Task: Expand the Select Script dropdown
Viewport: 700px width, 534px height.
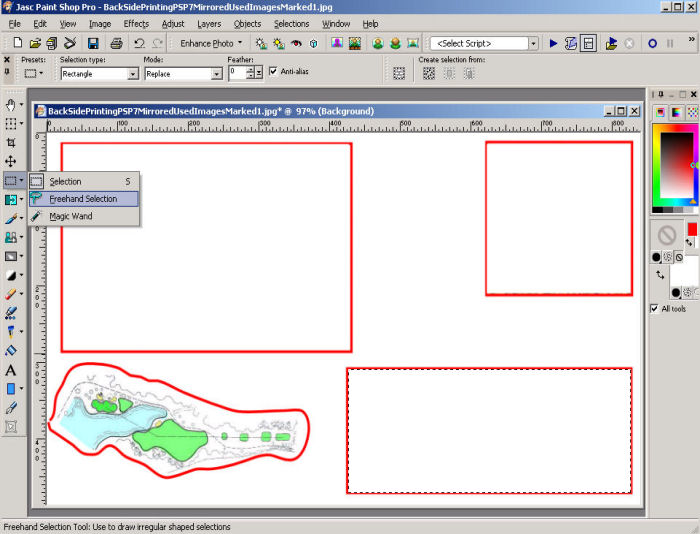Action: click(x=533, y=44)
